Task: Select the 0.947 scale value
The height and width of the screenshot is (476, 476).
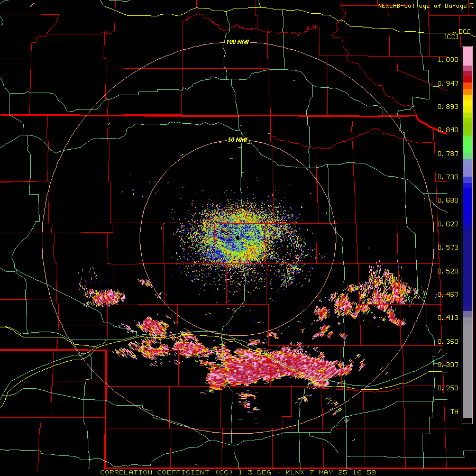Action: point(448,83)
